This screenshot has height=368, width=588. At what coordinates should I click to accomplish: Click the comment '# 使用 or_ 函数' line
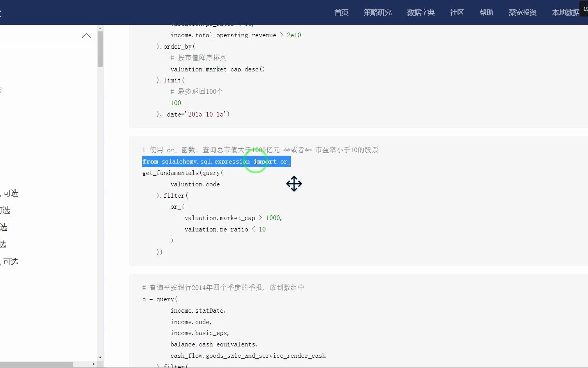(260, 150)
